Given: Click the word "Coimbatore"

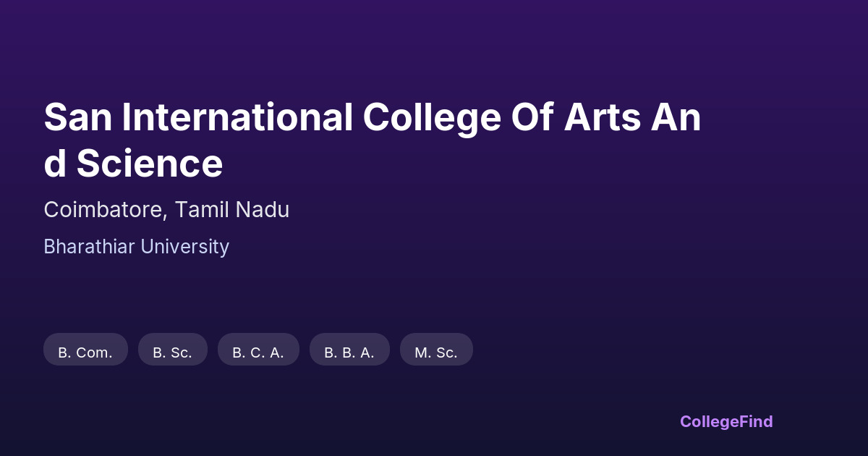Looking at the screenshot, I should 105,210.
